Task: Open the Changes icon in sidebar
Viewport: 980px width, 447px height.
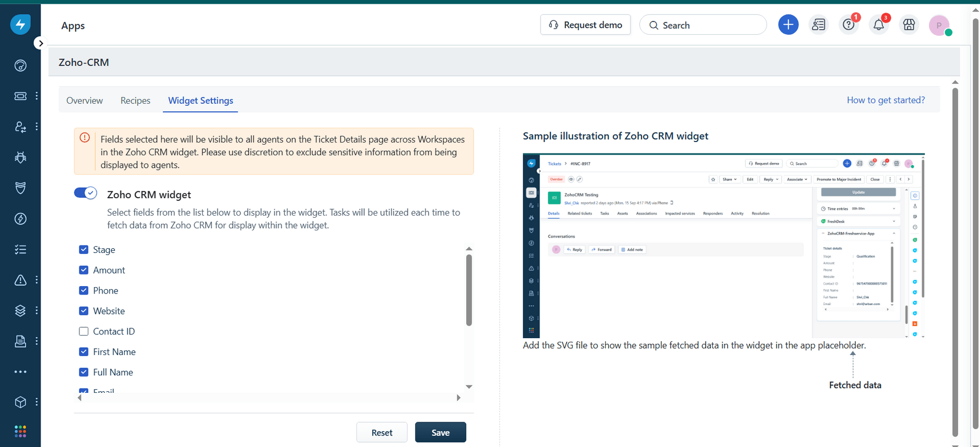Action: click(x=21, y=127)
